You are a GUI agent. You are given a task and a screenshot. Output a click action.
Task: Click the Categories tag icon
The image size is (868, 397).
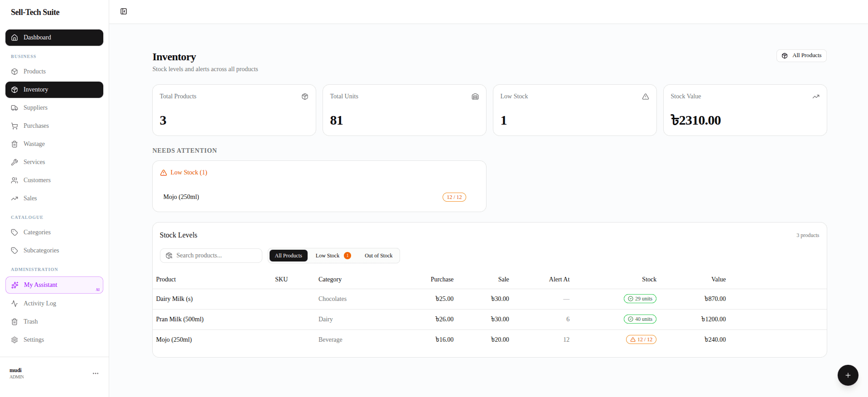pyautogui.click(x=14, y=232)
